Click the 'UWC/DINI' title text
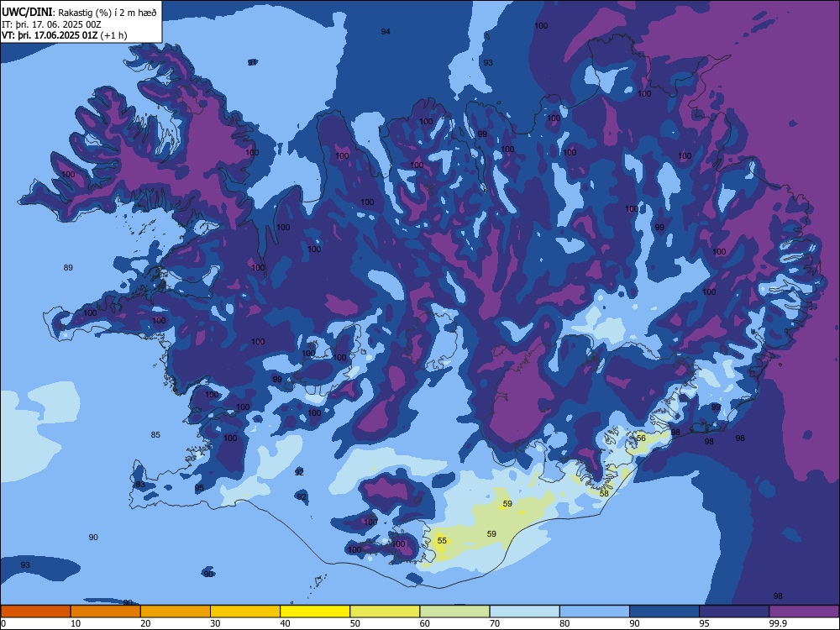 coord(28,12)
